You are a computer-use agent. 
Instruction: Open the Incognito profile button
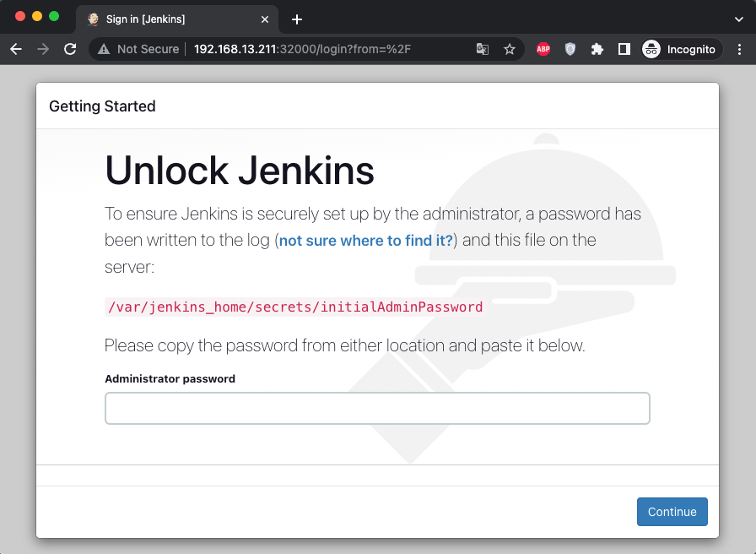coord(681,49)
